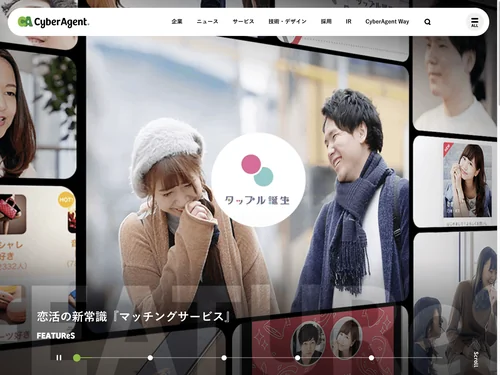Open the CyberAgent Way menu item
Screen dimensions: 500x375
(x=387, y=22)
